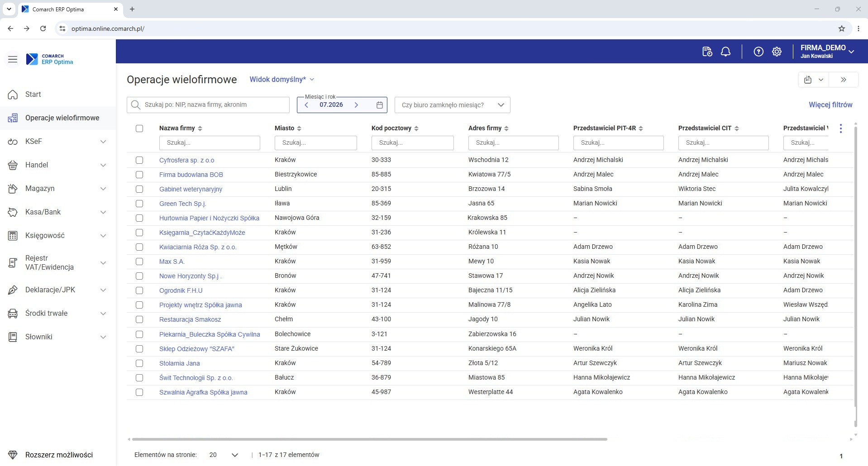The image size is (868, 466).
Task: Check the Firma budowlana BOB row
Action: click(139, 175)
